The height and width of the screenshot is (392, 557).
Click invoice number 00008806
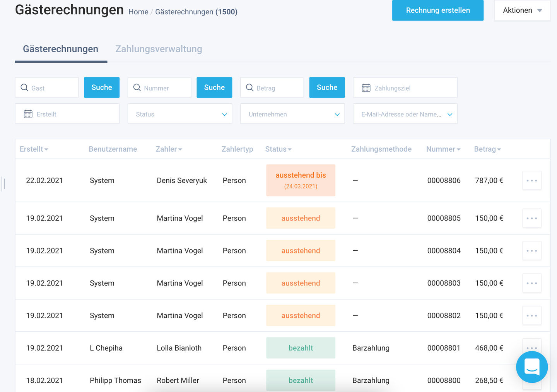[x=444, y=180]
